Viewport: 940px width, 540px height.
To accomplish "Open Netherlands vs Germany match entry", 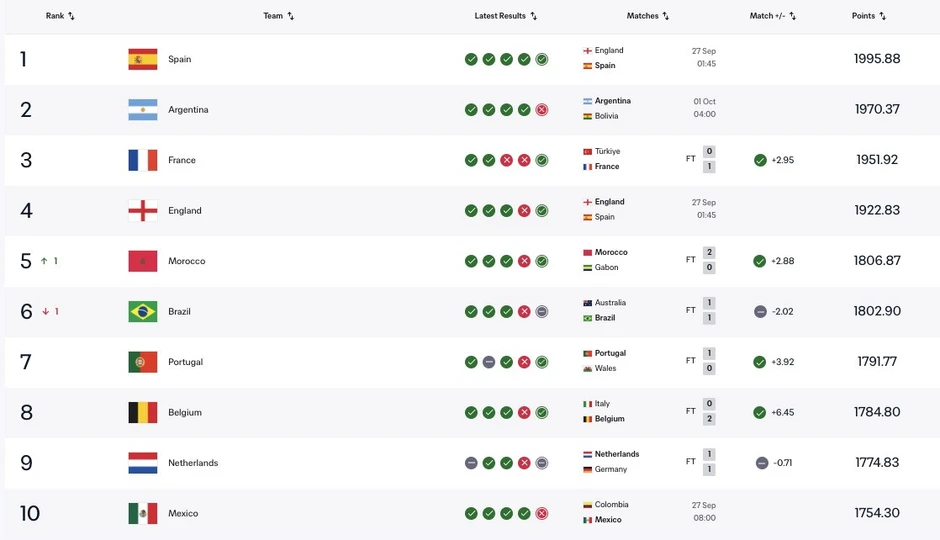I will point(649,461).
